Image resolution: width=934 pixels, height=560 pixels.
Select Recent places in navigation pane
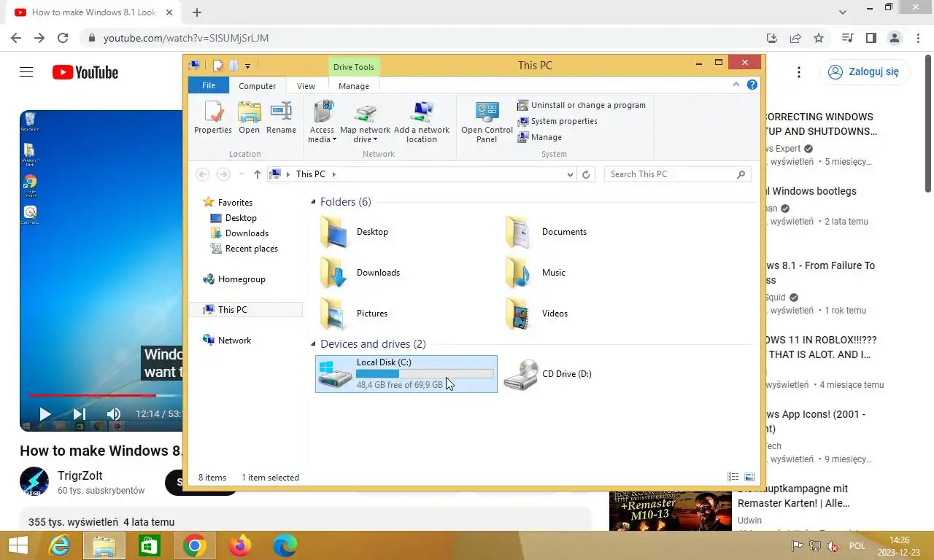[x=244, y=249]
